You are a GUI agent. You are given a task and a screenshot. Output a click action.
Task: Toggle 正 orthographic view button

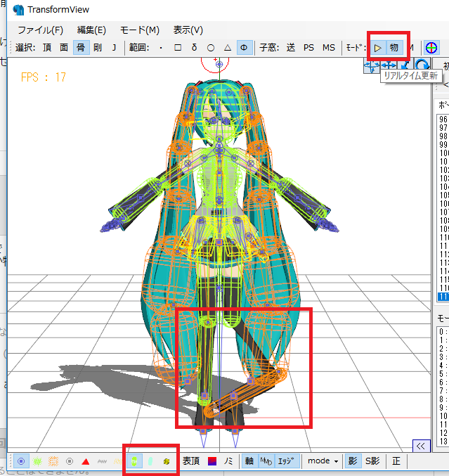[x=396, y=461]
